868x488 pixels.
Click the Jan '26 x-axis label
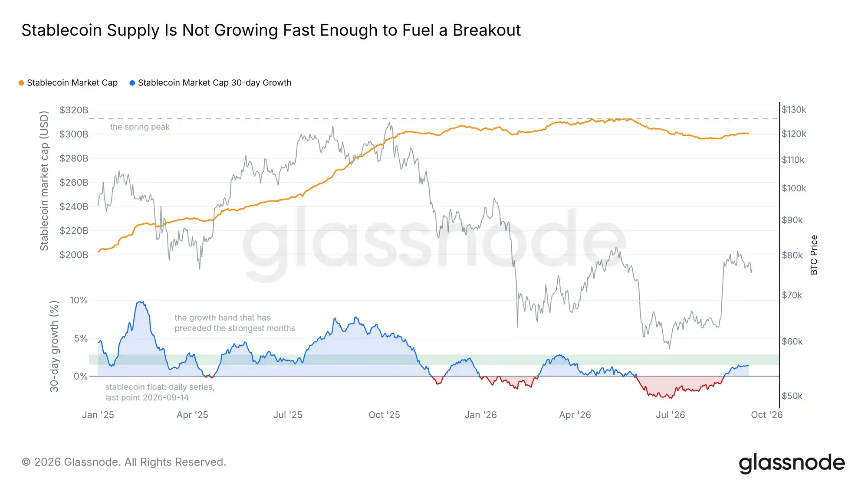pos(480,415)
